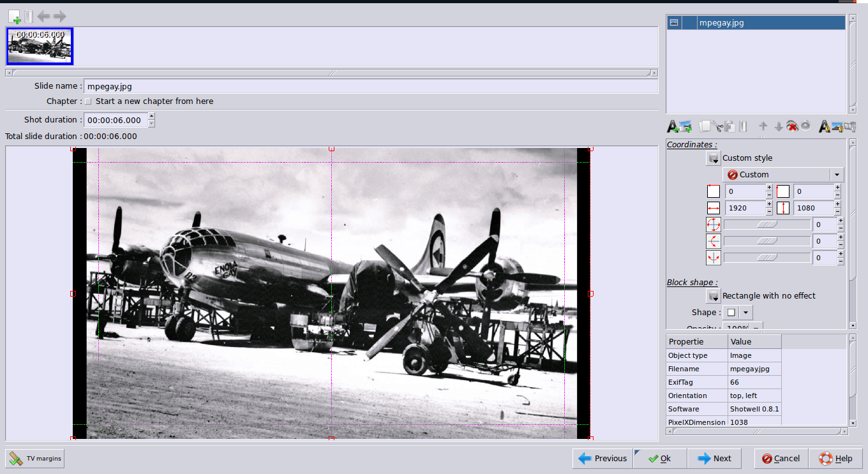Adjust the Y rotation slider
The width and height of the screenshot is (868, 474).
pyautogui.click(x=767, y=258)
